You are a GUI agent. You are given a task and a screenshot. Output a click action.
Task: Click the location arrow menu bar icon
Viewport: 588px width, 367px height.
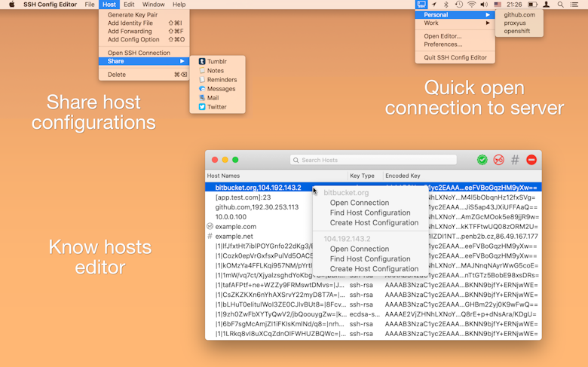coord(434,5)
